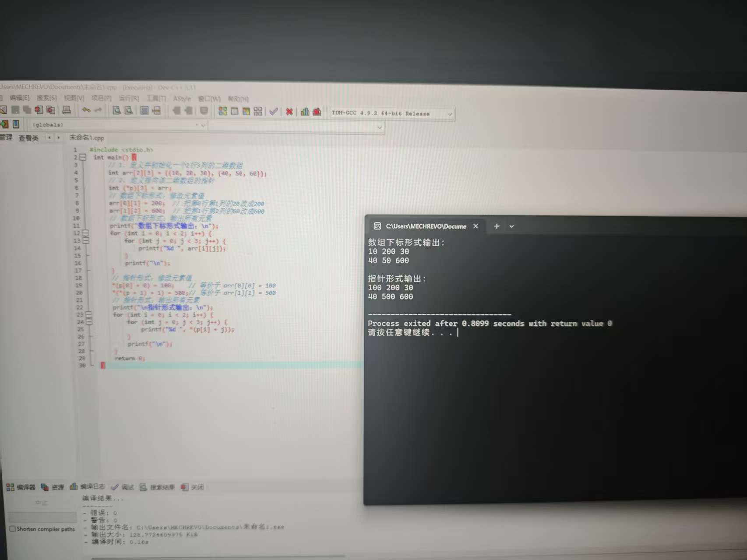747x560 pixels.
Task: Select the 未命名1.cpp editor tab
Action: (87, 137)
